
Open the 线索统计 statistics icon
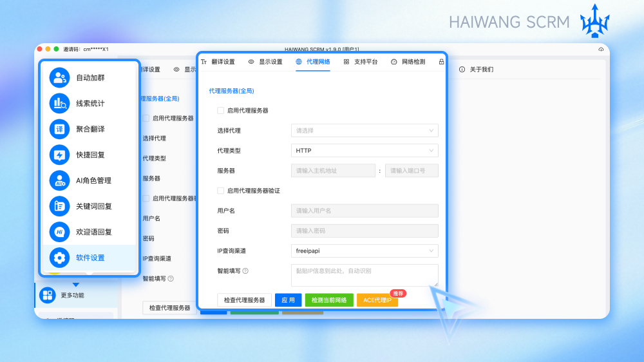coord(59,103)
